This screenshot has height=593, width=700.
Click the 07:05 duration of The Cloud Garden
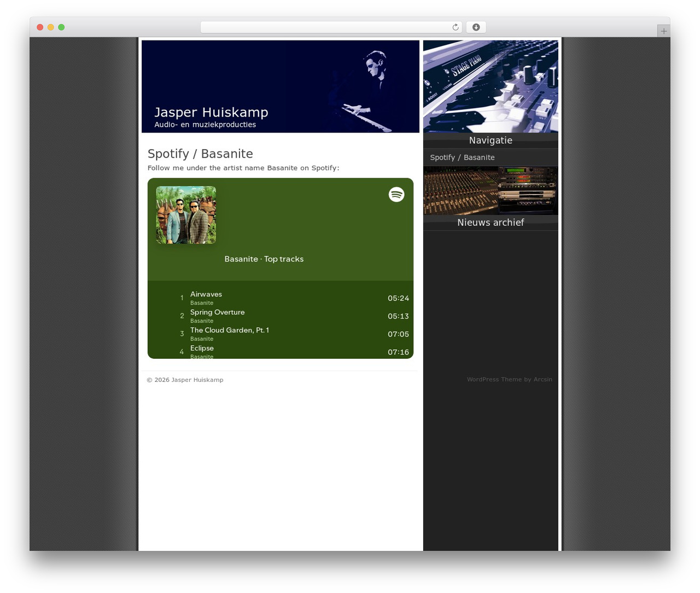coord(398,335)
